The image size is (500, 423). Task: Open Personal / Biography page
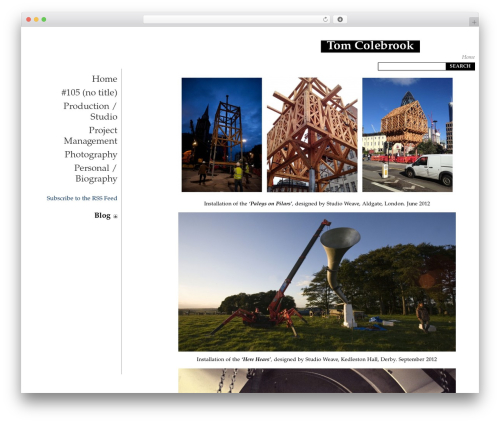[x=95, y=173]
